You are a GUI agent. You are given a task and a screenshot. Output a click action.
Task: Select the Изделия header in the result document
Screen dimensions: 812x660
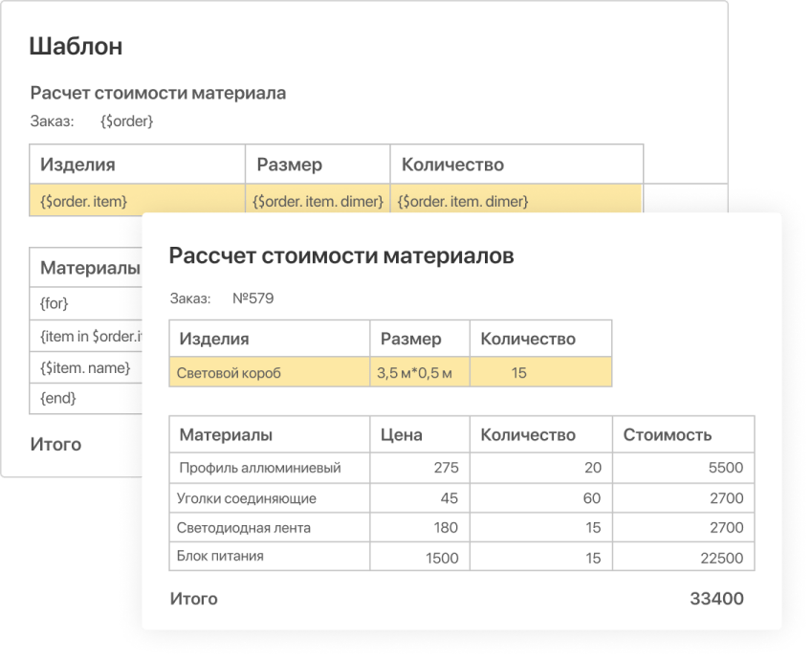(x=214, y=339)
